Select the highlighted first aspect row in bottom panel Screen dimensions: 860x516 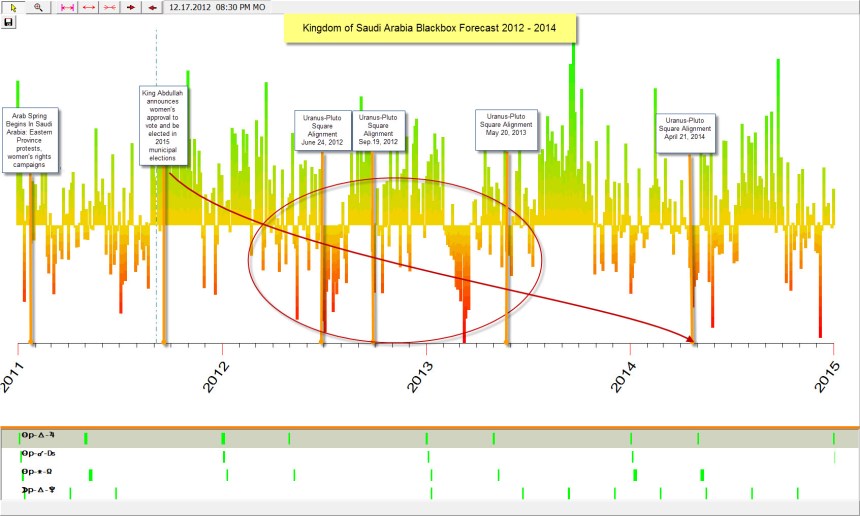tap(430, 438)
